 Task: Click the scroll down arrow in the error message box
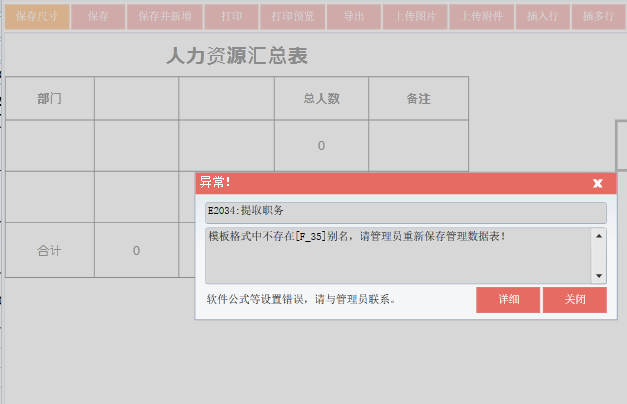point(599,276)
